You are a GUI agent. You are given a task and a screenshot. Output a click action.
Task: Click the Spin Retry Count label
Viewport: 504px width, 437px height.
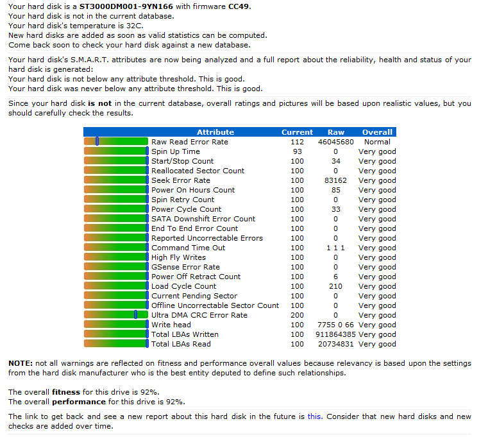point(183,200)
